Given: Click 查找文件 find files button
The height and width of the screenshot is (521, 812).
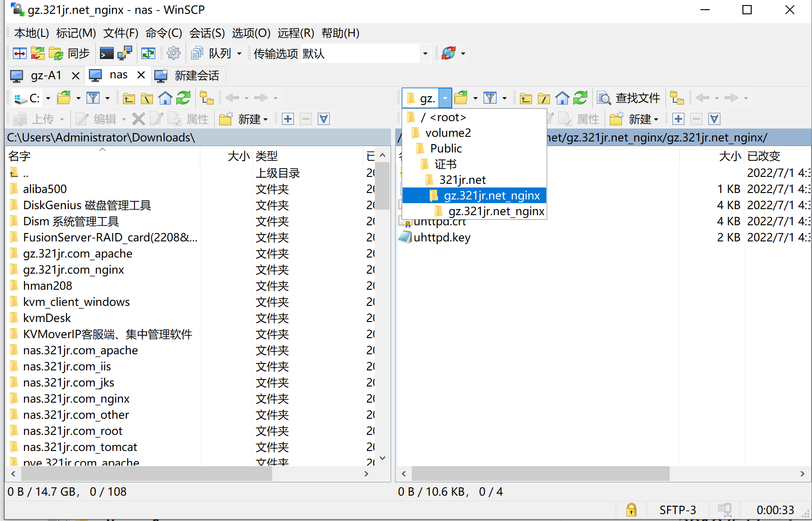Looking at the screenshot, I should point(629,98).
